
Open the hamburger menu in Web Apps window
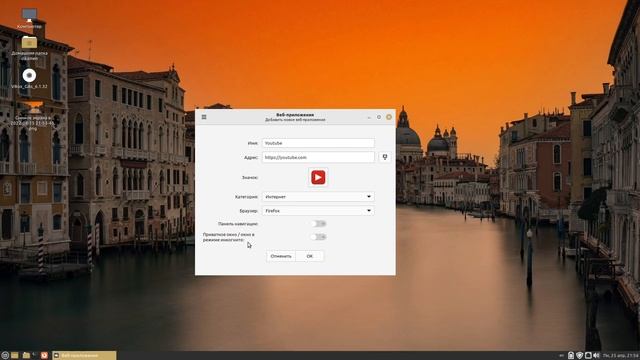click(x=204, y=117)
